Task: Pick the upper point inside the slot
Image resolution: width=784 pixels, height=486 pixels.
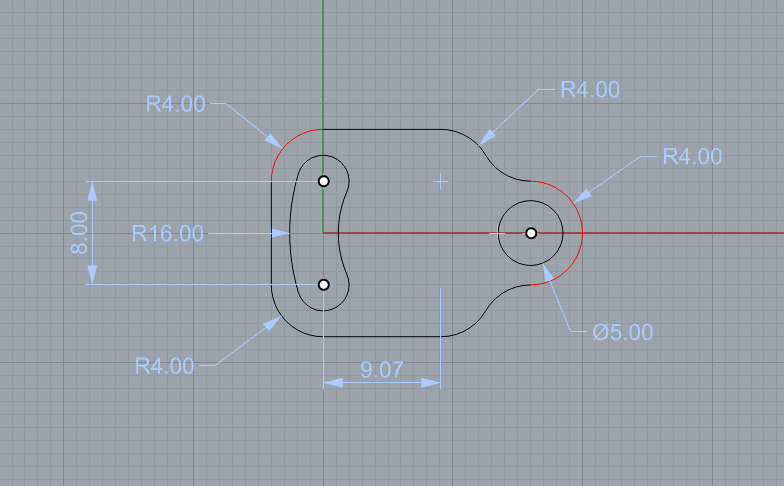Action: point(323,181)
